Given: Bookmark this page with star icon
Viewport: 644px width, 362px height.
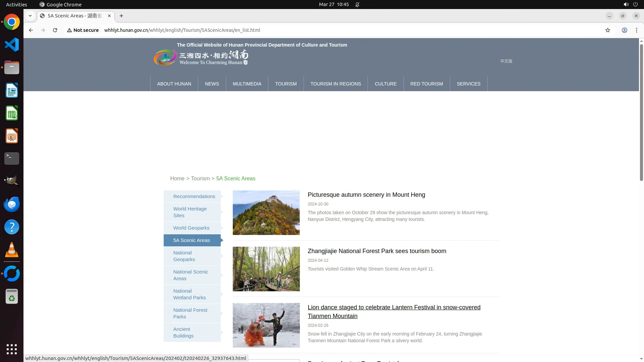Looking at the screenshot, I should [607, 30].
